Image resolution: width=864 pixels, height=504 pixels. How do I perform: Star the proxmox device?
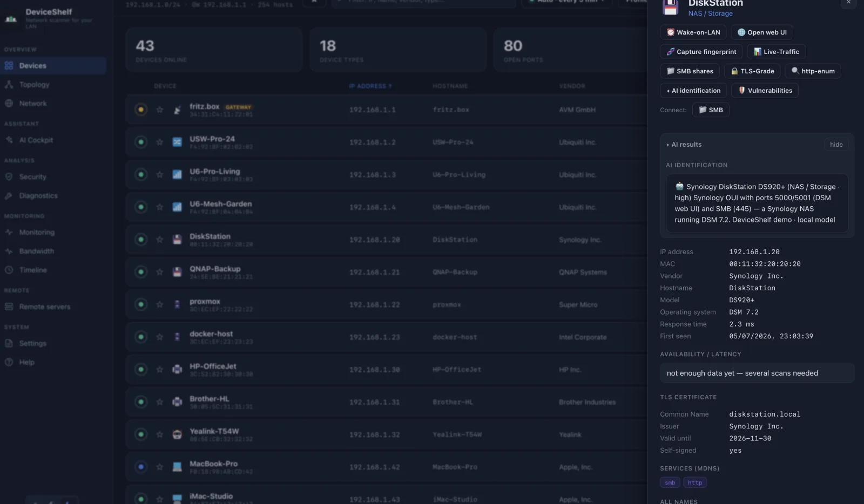click(x=160, y=305)
